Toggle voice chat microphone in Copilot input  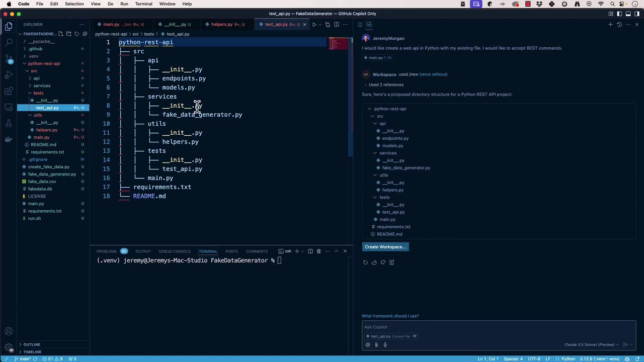pyautogui.click(x=385, y=345)
